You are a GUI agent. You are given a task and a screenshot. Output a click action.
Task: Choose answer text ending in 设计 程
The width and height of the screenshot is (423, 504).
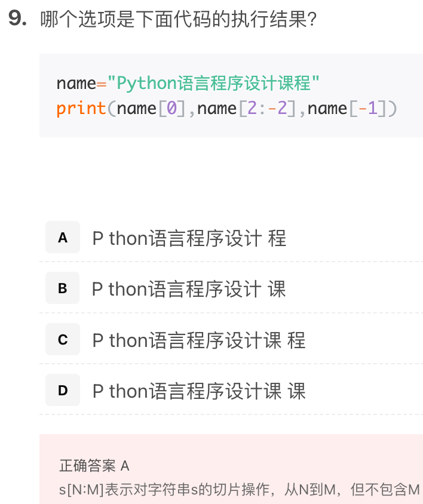(189, 238)
